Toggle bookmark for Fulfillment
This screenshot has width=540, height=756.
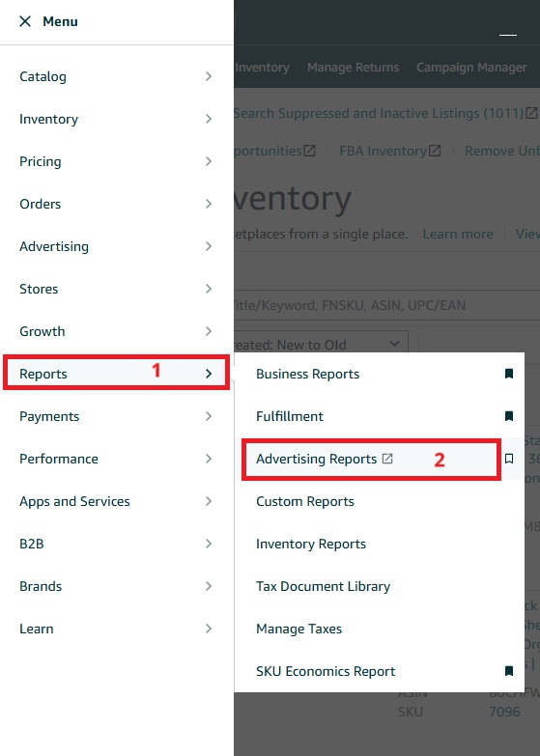tap(509, 416)
